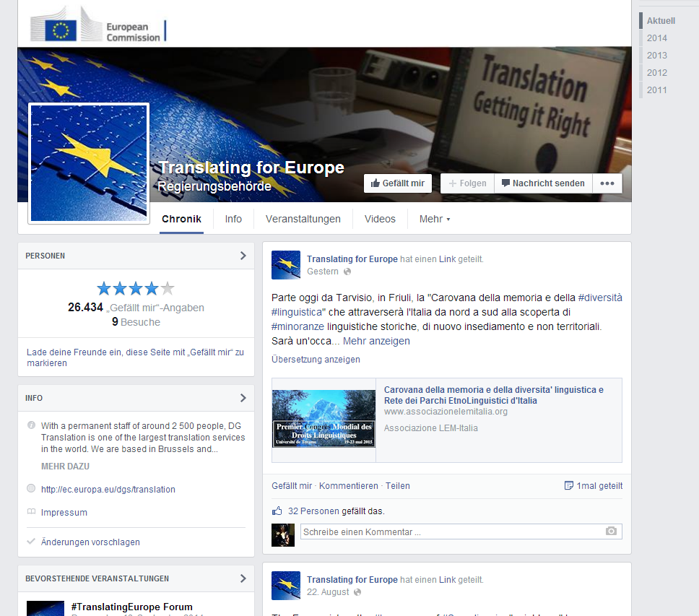699x616 pixels.
Task: Click the Gestern timestamp
Action: 323,272
